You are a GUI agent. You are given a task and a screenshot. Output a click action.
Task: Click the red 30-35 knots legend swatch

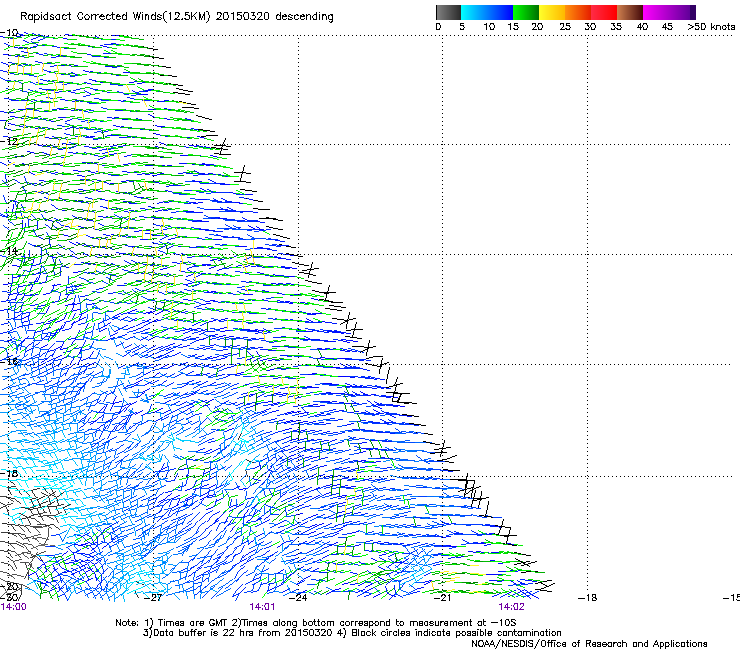pos(604,12)
